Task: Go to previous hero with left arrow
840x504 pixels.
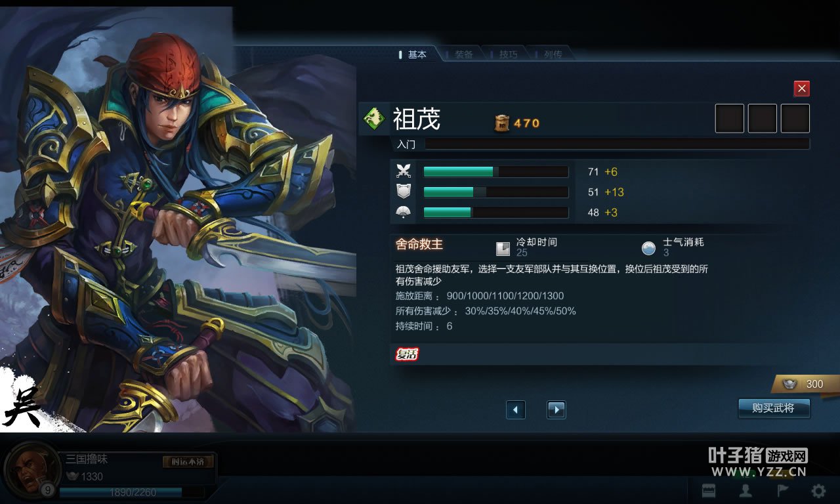Action: (516, 409)
